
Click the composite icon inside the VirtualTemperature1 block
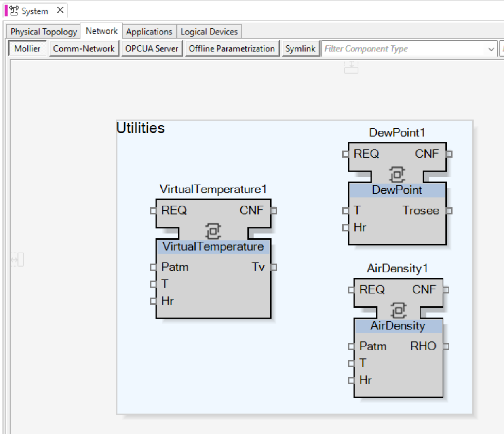pyautogui.click(x=213, y=231)
